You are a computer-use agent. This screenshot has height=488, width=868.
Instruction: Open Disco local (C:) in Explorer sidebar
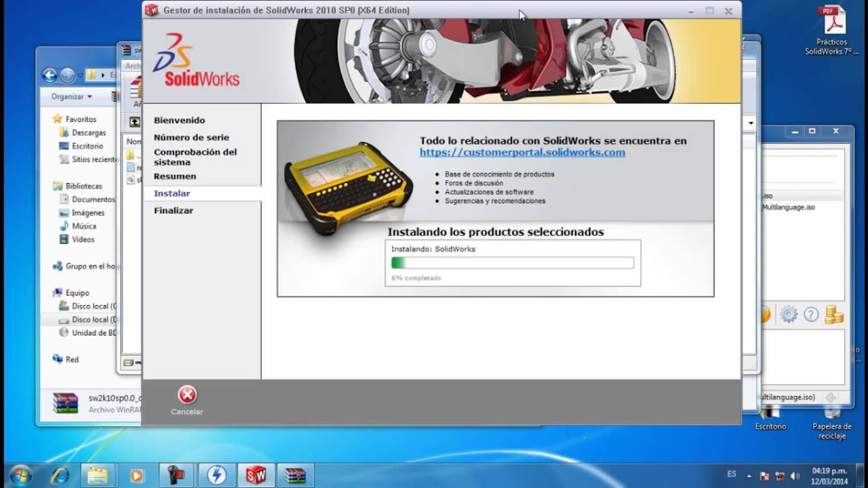tap(94, 306)
